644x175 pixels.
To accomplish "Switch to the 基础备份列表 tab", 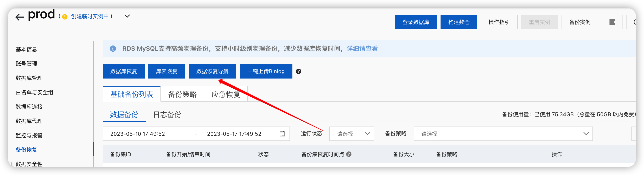I will (132, 94).
